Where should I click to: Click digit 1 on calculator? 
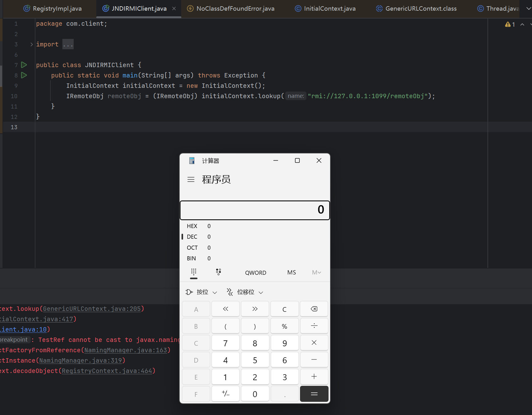coord(225,377)
